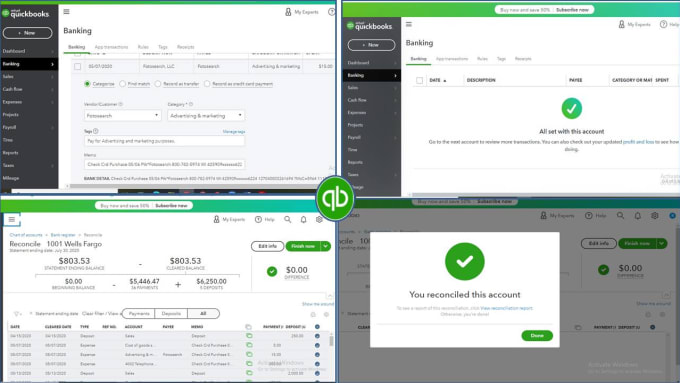Click attachment icon in 04/15/2020 Deposit row
This screenshot has width=680, height=383.
tap(249, 336)
